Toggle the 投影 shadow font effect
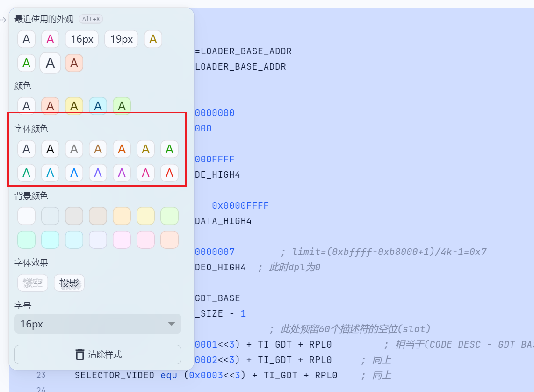This screenshot has height=392, width=534. click(x=69, y=283)
